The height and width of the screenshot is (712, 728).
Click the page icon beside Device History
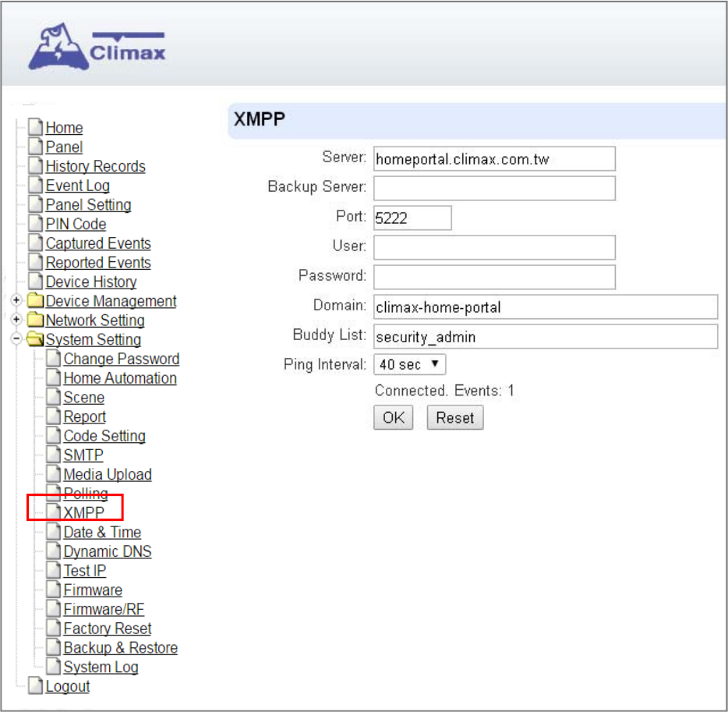(35, 281)
